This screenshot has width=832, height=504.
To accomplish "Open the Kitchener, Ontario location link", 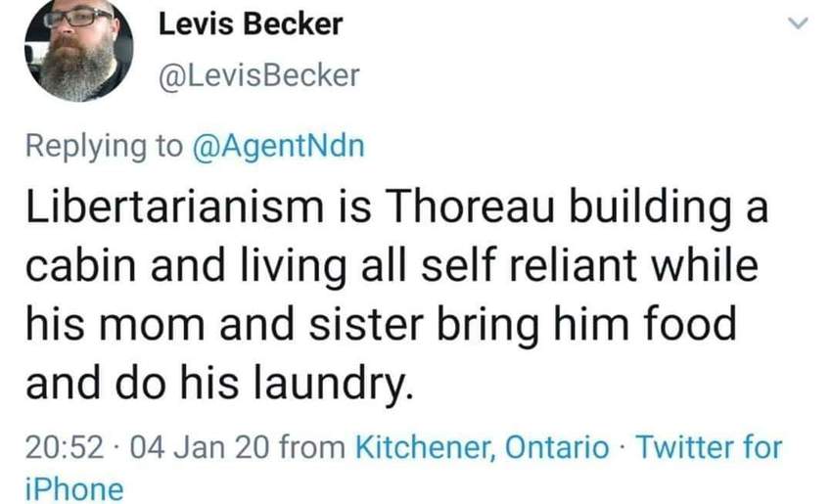I will pyautogui.click(x=481, y=448).
